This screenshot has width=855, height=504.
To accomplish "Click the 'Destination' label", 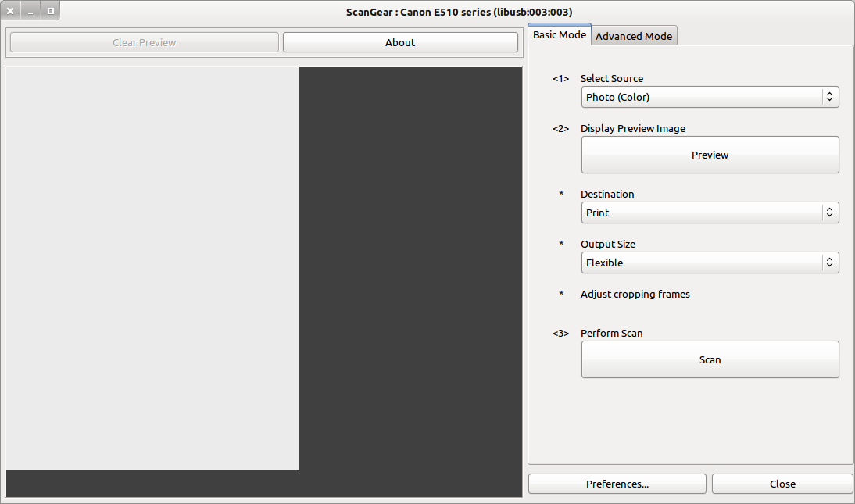I will pyautogui.click(x=607, y=195).
